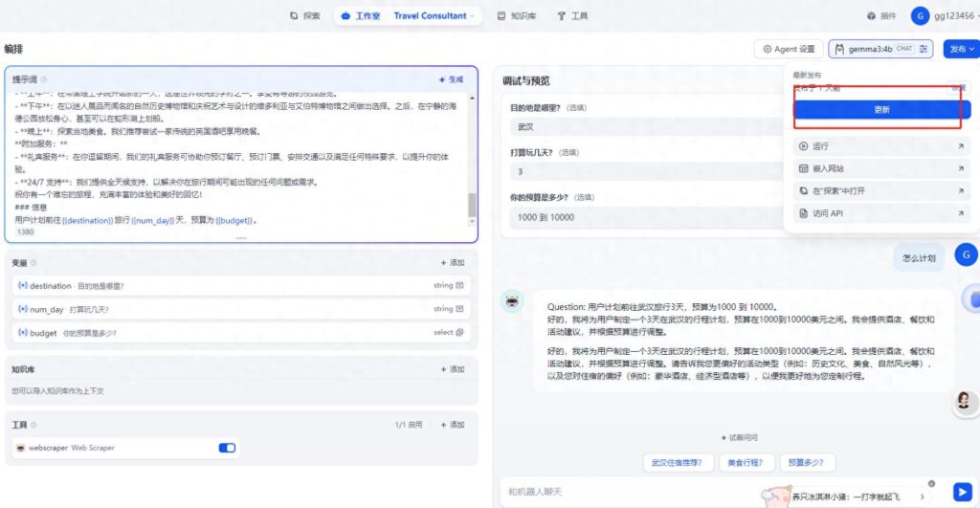The image size is (980, 508).
Task: Click the blue send message arrow icon
Action: (x=961, y=492)
